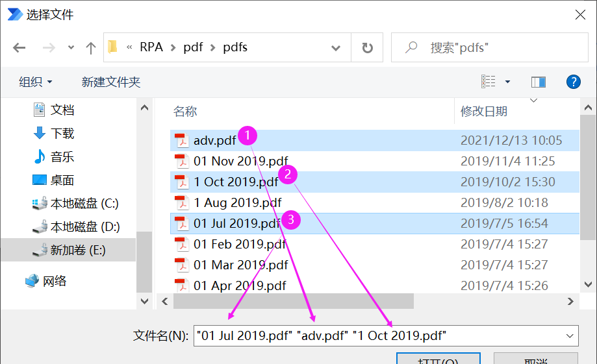Click PDF icon of 01 Feb 2019.pdf

pyautogui.click(x=182, y=244)
